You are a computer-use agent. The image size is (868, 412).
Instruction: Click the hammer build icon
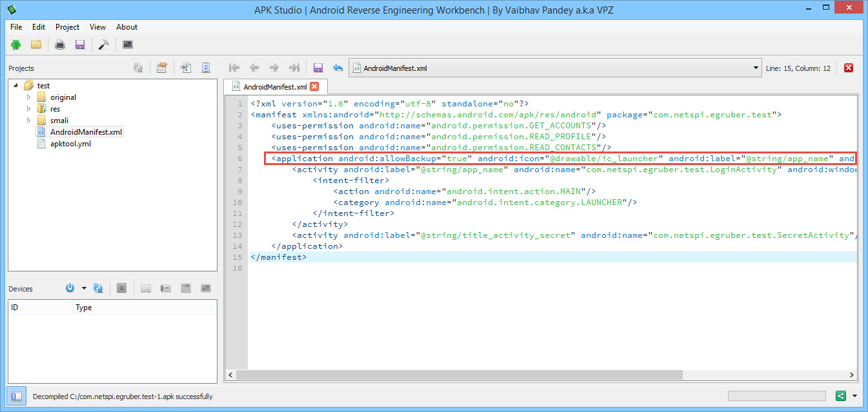(103, 44)
